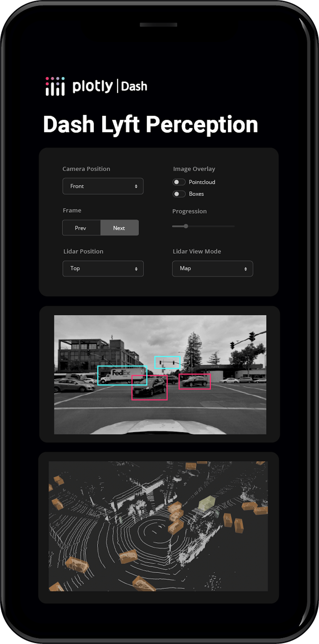Viewport: 319px width, 644px height.
Task: Open the Camera Position dropdown showing Front
Action: pos(103,186)
